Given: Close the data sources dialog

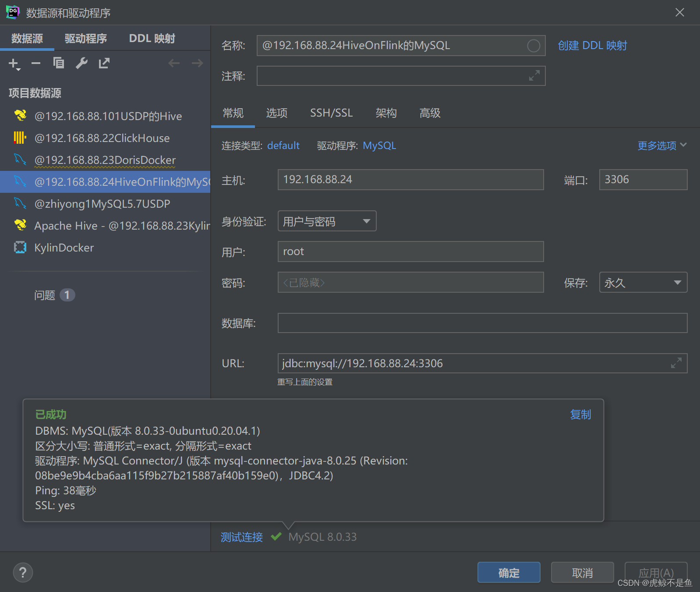Looking at the screenshot, I should tap(680, 12).
